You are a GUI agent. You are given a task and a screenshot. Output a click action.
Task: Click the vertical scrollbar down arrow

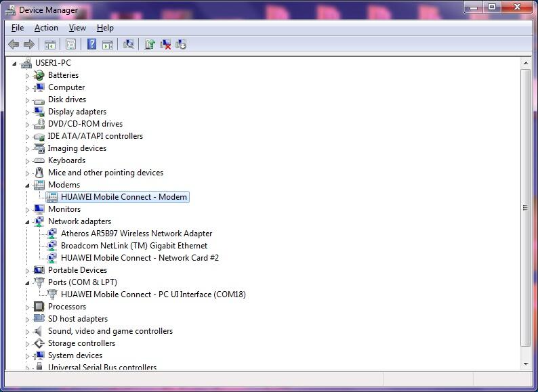point(526,364)
